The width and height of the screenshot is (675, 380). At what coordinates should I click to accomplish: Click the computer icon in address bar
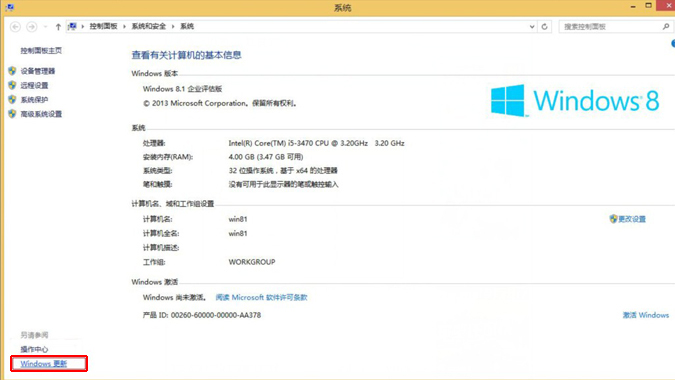click(x=72, y=26)
